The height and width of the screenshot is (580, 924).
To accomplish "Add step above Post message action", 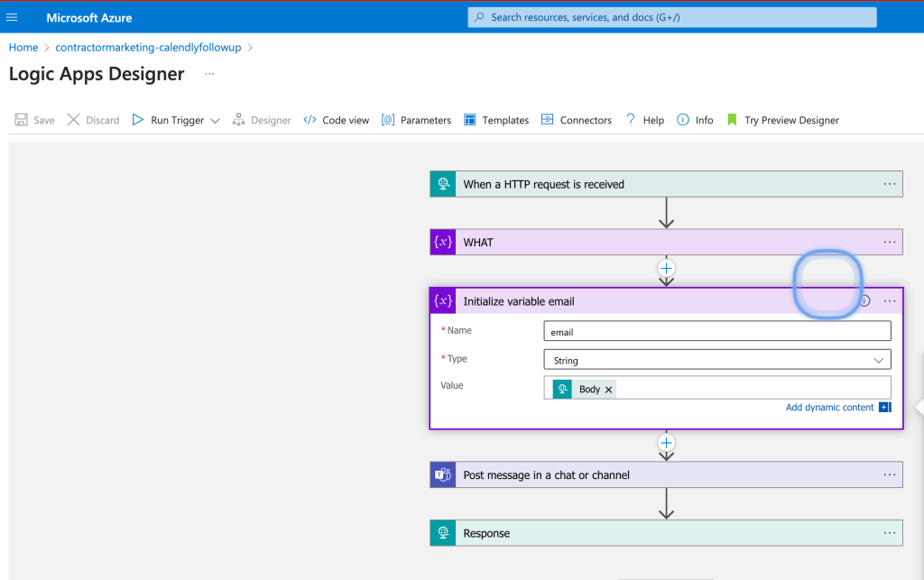I will [x=667, y=443].
